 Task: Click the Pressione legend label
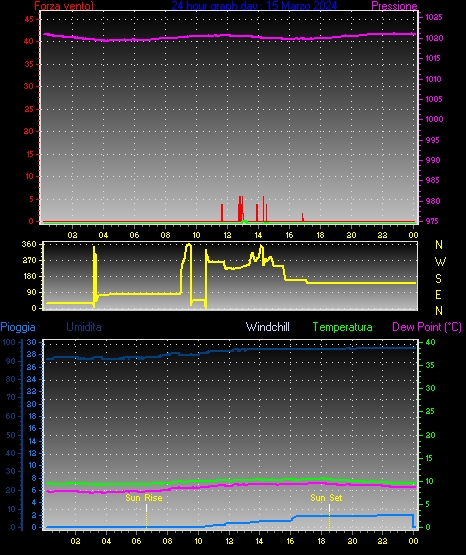click(x=394, y=6)
